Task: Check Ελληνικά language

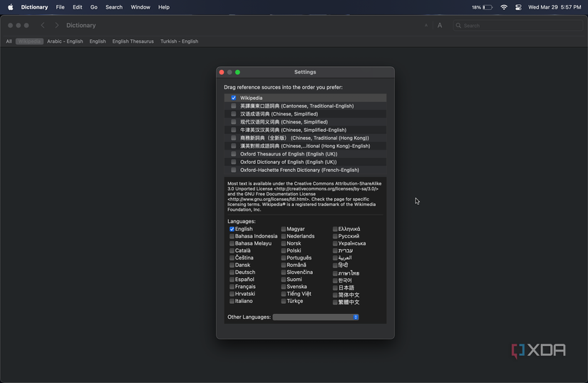Action: coord(335,229)
